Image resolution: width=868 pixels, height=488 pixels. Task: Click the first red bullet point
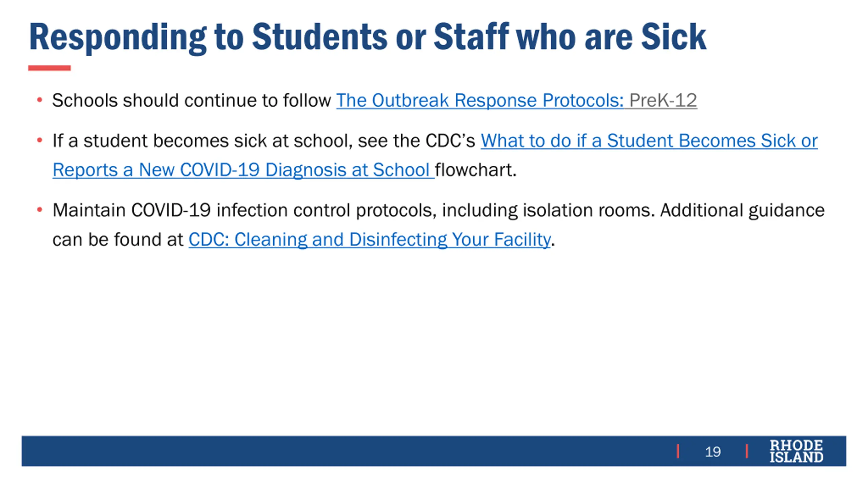[40, 100]
